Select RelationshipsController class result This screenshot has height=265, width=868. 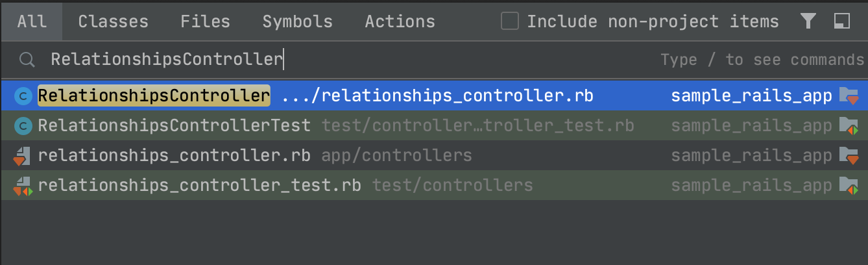(x=434, y=96)
